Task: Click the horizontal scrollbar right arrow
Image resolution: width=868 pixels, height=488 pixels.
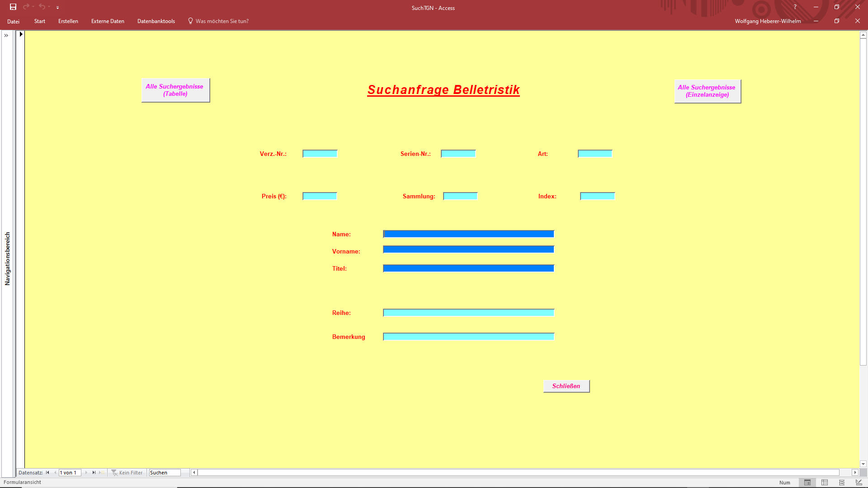Action: (855, 473)
